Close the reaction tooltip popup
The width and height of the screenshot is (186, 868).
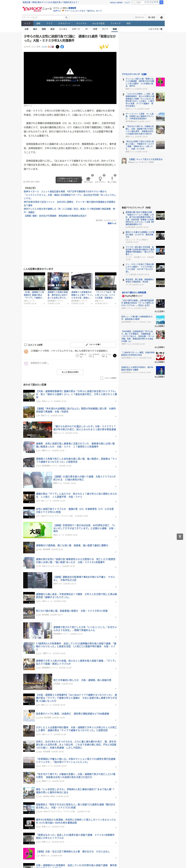click(x=81, y=178)
